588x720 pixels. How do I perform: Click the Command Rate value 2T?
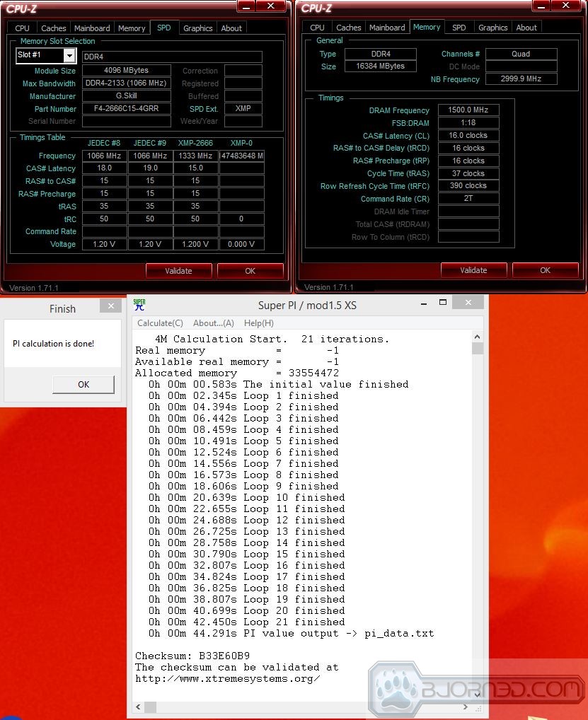pos(468,198)
